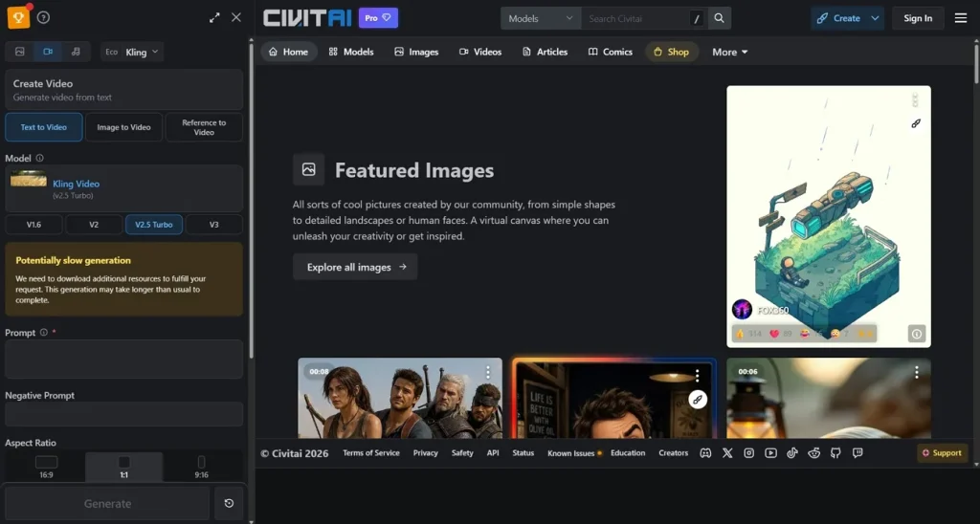Image resolution: width=980 pixels, height=524 pixels.
Task: Set aspect ratio to 9:16
Action: [201, 467]
